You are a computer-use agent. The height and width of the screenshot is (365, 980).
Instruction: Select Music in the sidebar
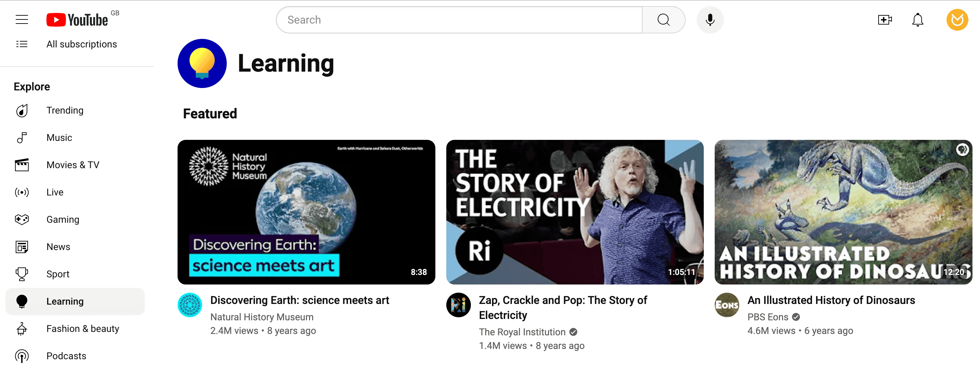pos(59,137)
